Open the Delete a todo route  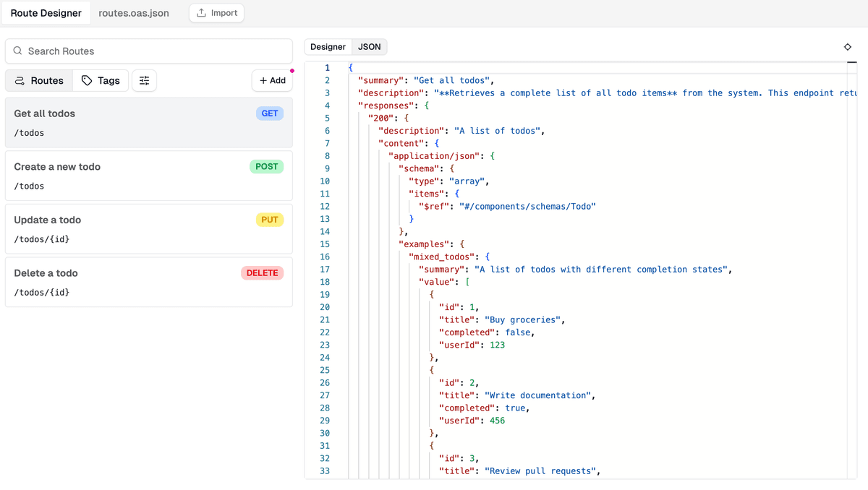pyautogui.click(x=149, y=282)
